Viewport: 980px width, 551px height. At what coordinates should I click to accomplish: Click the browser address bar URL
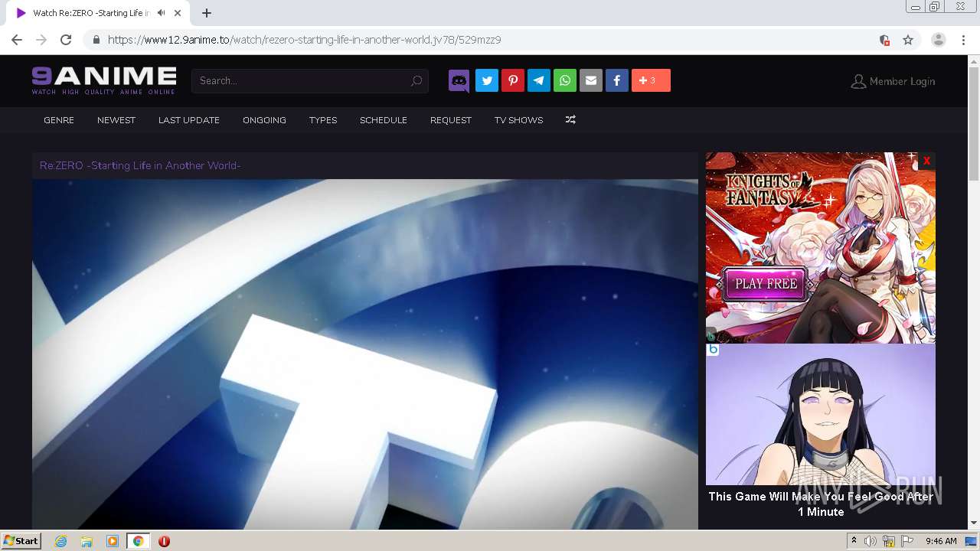(x=305, y=40)
